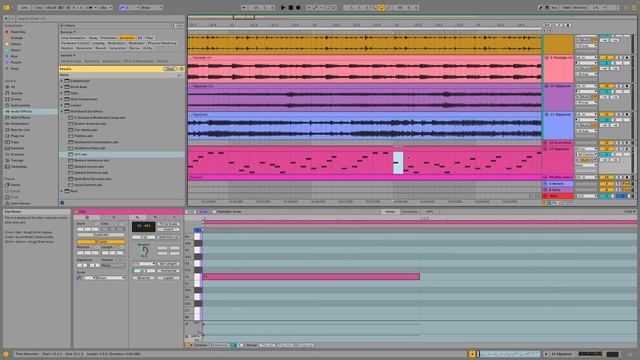Select the Main track header
Viewport: 640px width, 360px height.
click(558, 196)
